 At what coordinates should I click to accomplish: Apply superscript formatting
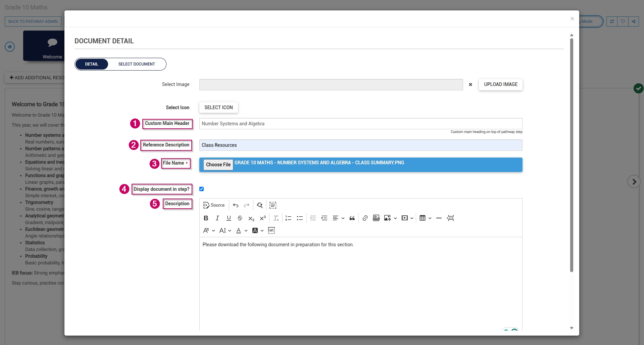pos(263,218)
